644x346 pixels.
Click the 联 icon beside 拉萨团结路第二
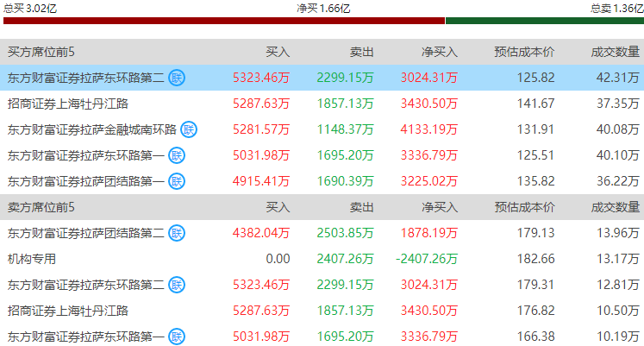(x=177, y=233)
